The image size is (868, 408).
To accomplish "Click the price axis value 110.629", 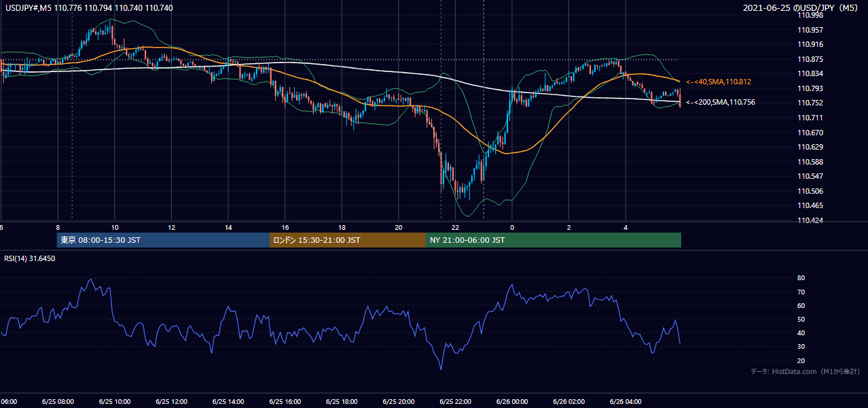I will tap(810, 147).
